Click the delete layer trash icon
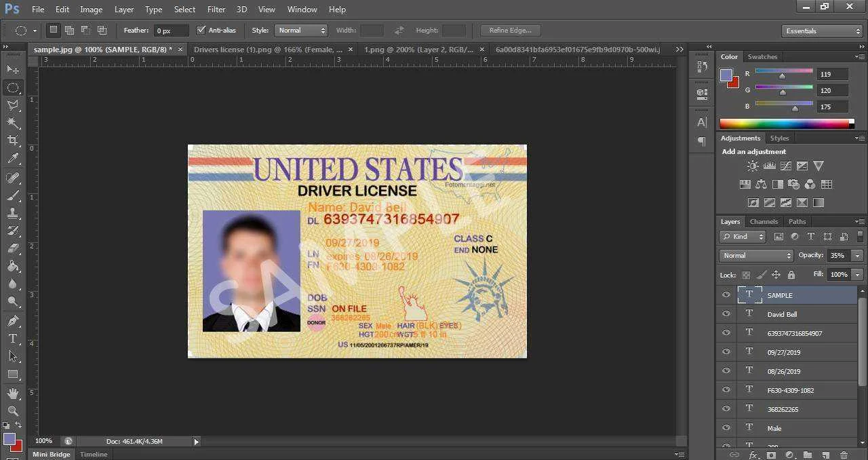The width and height of the screenshot is (868, 460). (x=844, y=455)
